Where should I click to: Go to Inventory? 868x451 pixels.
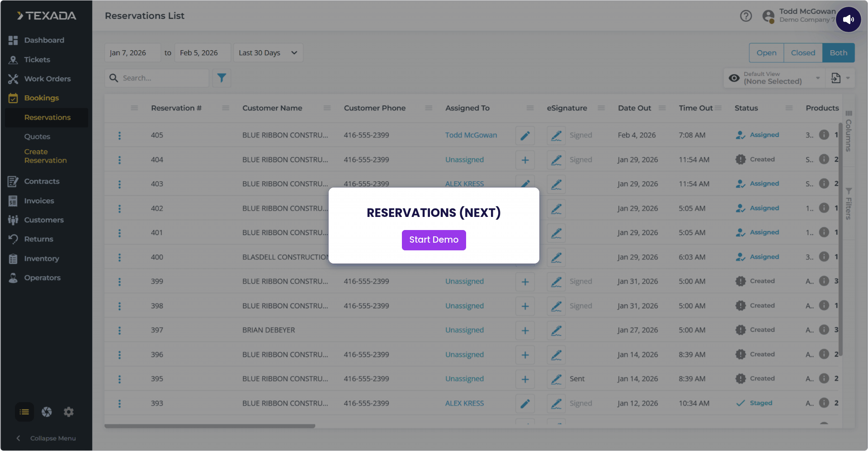click(x=42, y=258)
